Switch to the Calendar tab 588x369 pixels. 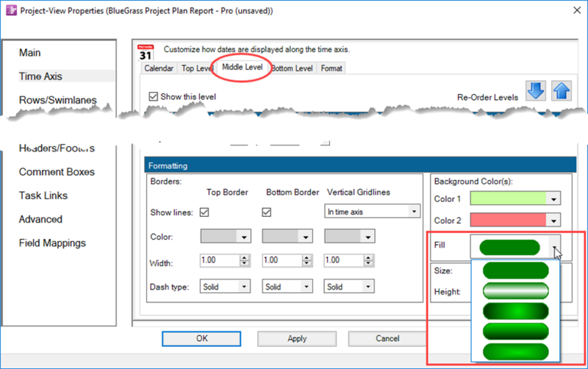(x=159, y=68)
